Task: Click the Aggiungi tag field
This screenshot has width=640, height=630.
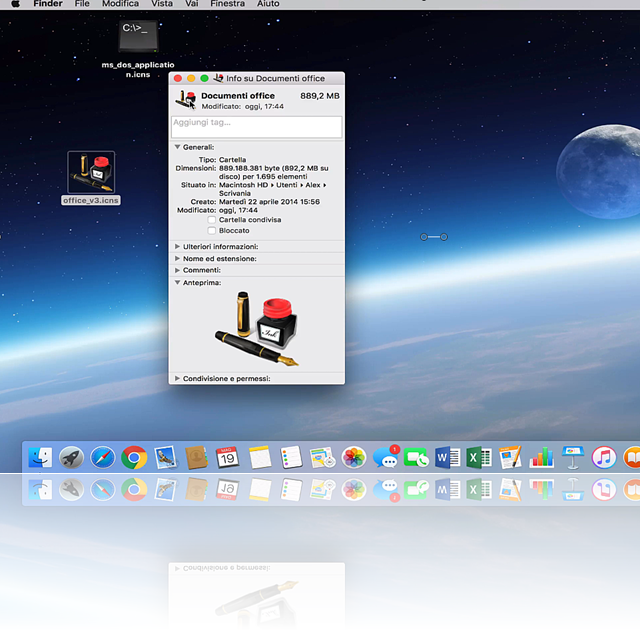Action: 257,127
